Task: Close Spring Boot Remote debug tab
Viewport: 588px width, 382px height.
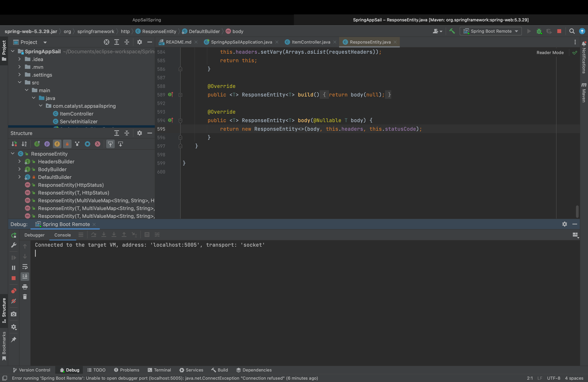Action: point(94,224)
